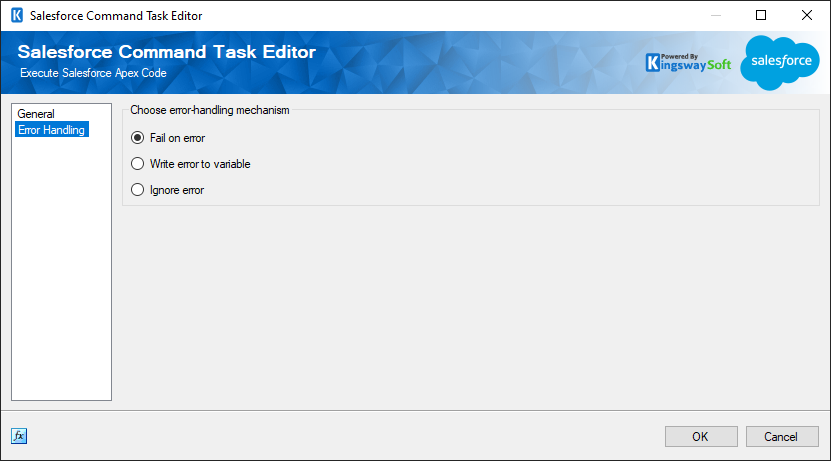The image size is (831, 461).
Task: Click the Choose error-handling mechanism group label
Action: point(210,110)
